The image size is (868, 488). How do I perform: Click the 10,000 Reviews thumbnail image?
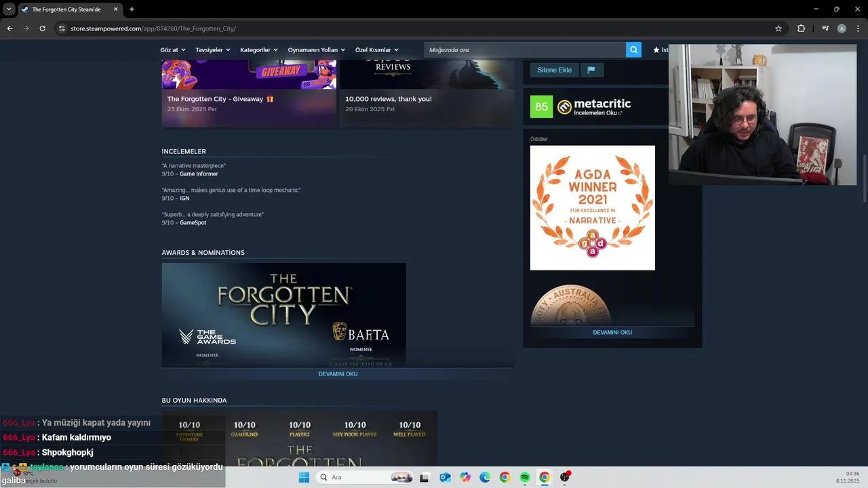pos(427,74)
